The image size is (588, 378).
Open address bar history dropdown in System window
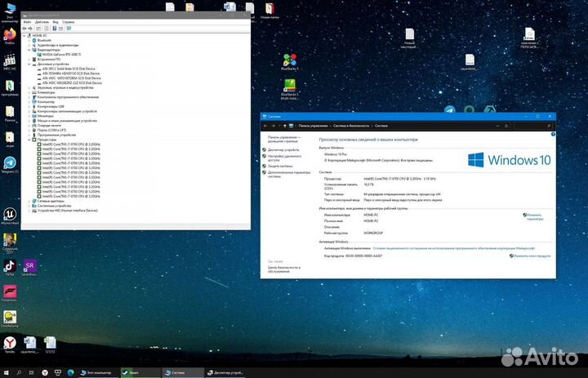click(x=497, y=126)
